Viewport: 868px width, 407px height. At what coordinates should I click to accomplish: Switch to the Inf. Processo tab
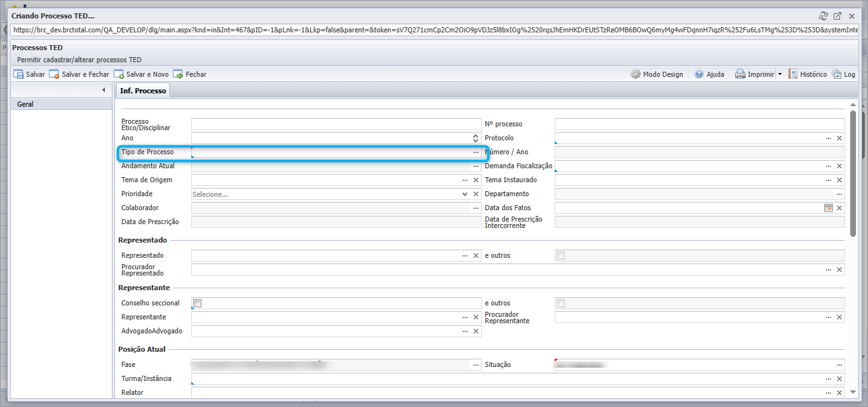[143, 91]
